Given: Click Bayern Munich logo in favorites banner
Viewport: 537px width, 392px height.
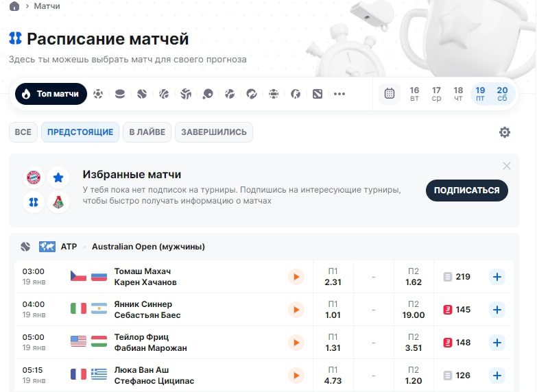Looking at the screenshot, I should click(34, 177).
